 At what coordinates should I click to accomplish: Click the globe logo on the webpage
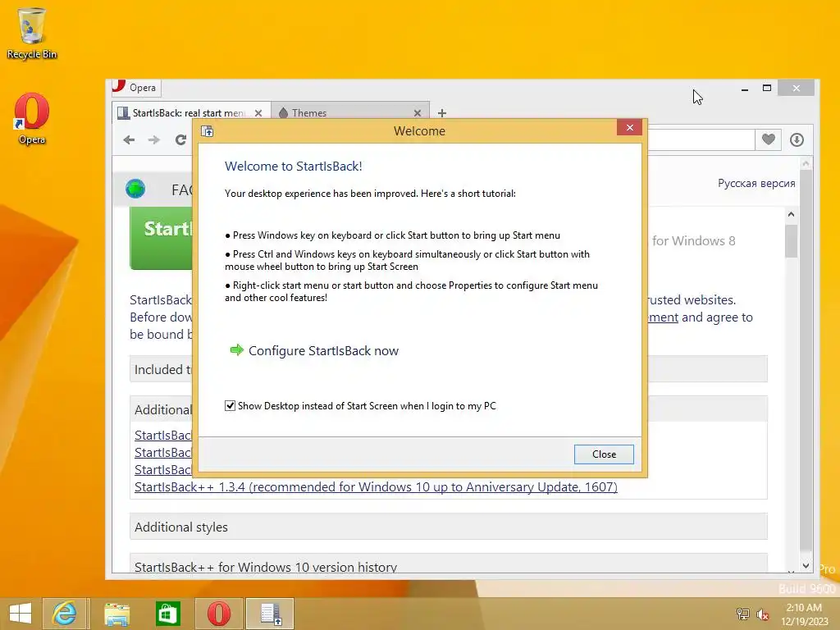[x=135, y=189]
